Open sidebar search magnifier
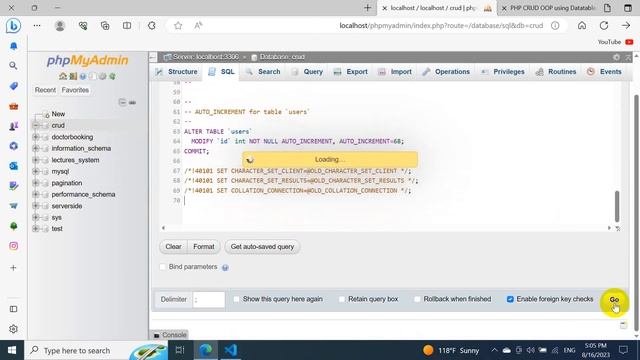The height and width of the screenshot is (360, 640). coord(13,65)
